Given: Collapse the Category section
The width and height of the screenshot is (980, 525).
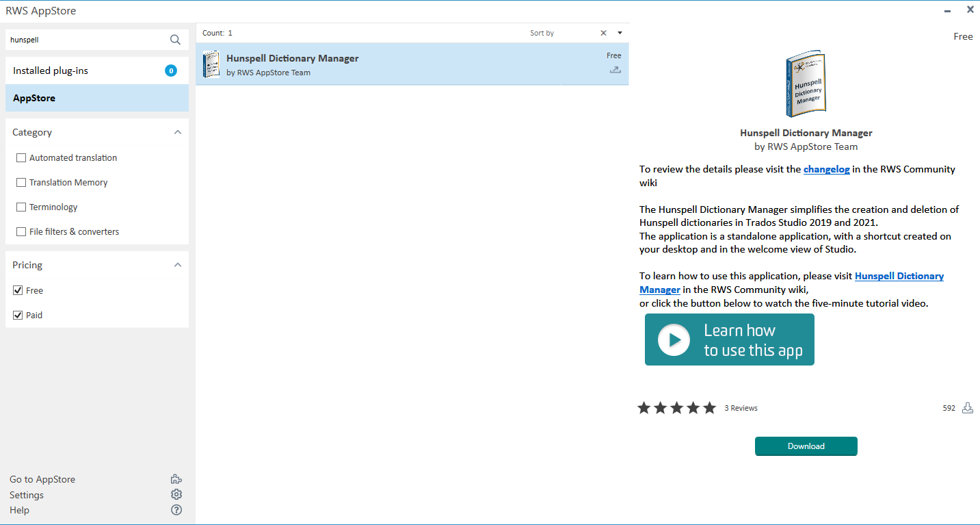Looking at the screenshot, I should [178, 132].
